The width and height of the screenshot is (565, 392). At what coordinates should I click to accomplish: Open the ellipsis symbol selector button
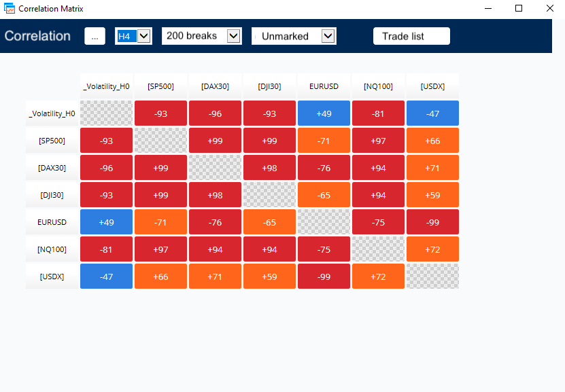(x=95, y=36)
